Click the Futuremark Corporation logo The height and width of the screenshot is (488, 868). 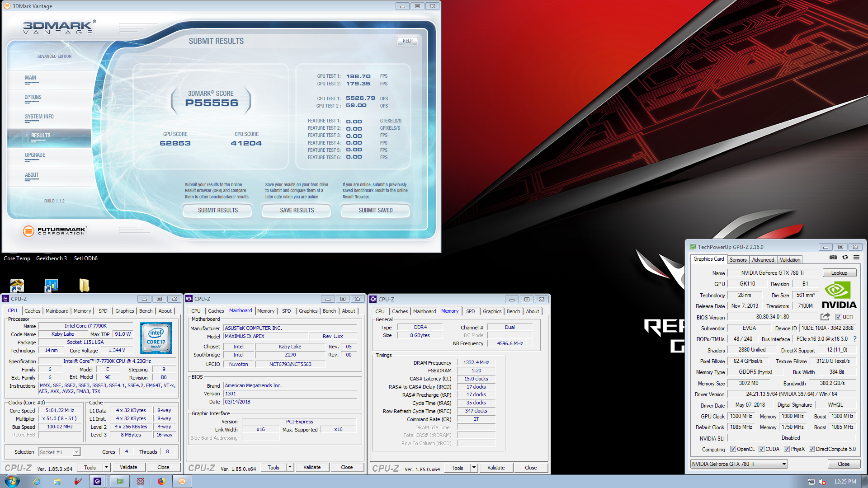coord(54,231)
